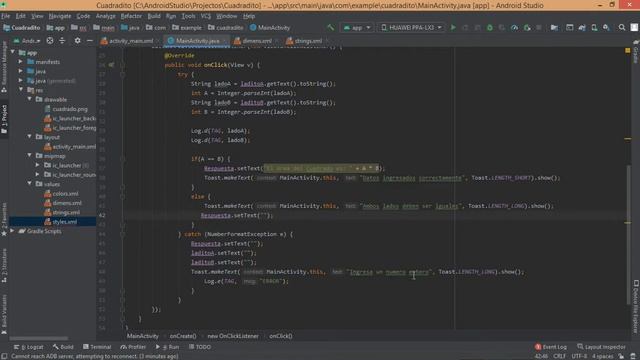This screenshot has height=360, width=640.
Task: Open the Refactor menu
Action: (131, 16)
